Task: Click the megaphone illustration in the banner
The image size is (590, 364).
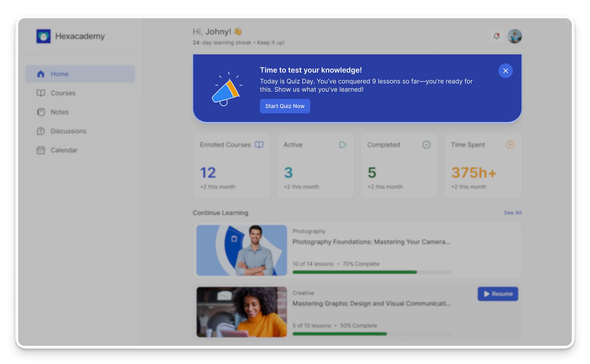Action: pos(227,89)
